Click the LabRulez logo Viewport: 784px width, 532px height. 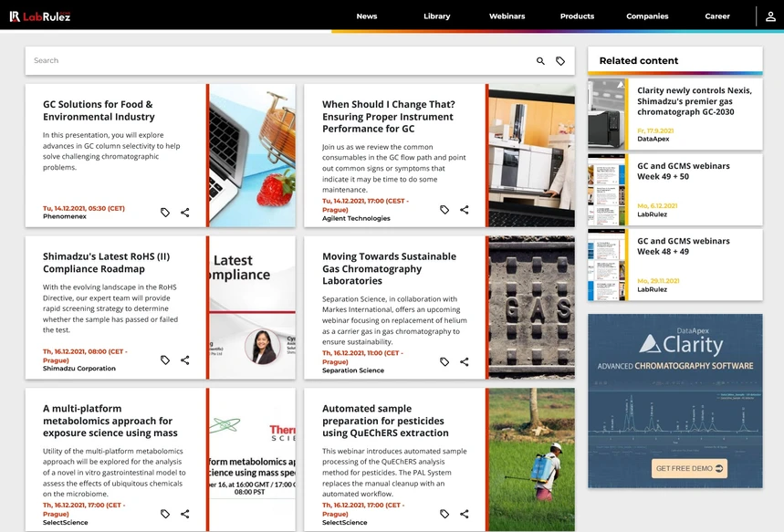coord(40,16)
